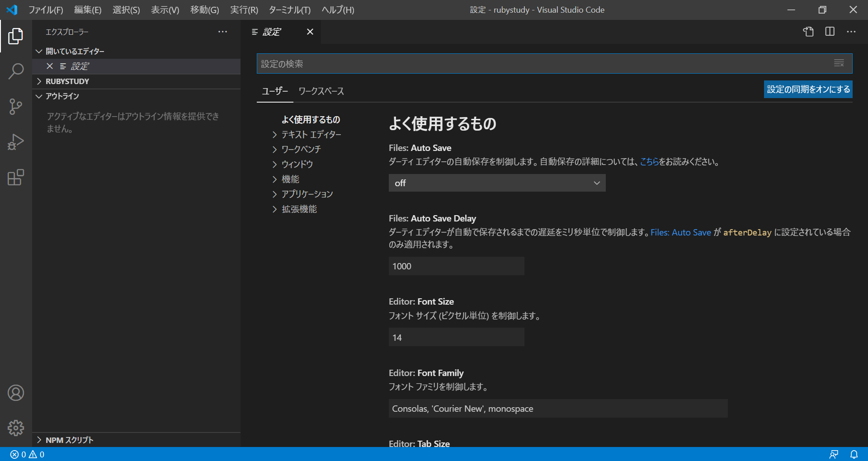This screenshot has height=461, width=868.
Task: Open the Run and Debug view
Action: point(16,142)
